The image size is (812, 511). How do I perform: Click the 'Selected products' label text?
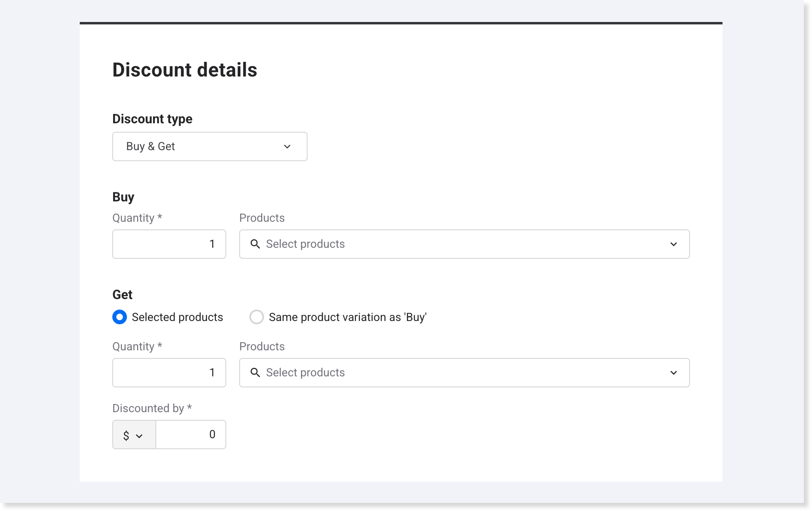point(177,317)
